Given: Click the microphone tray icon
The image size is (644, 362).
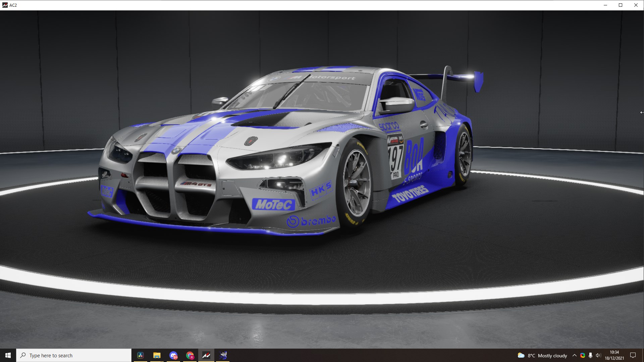Looking at the screenshot, I should [x=590, y=355].
